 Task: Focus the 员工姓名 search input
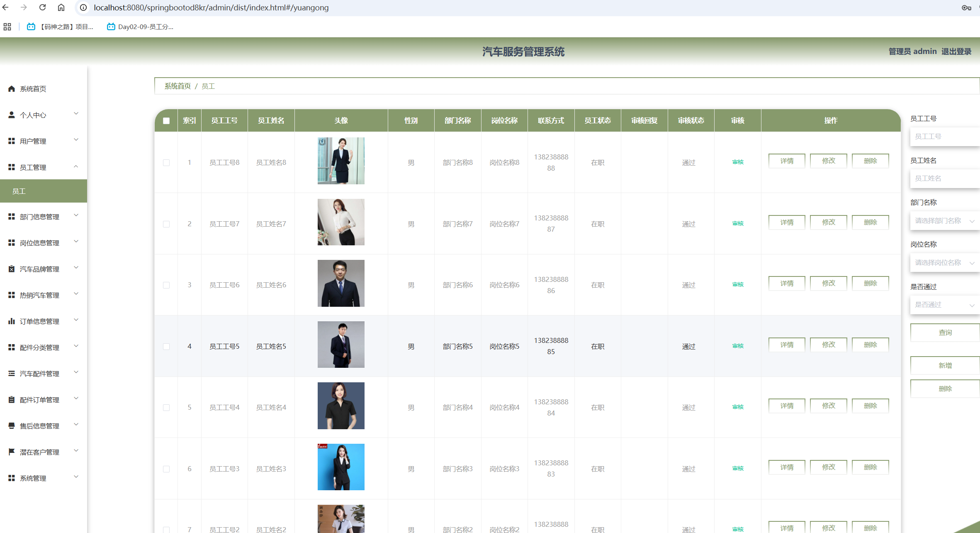pos(945,178)
